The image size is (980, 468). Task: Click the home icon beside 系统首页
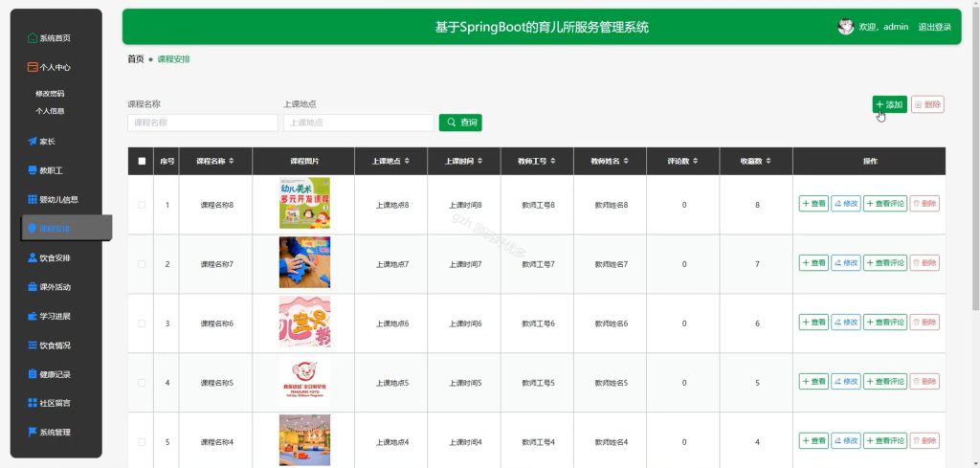33,38
